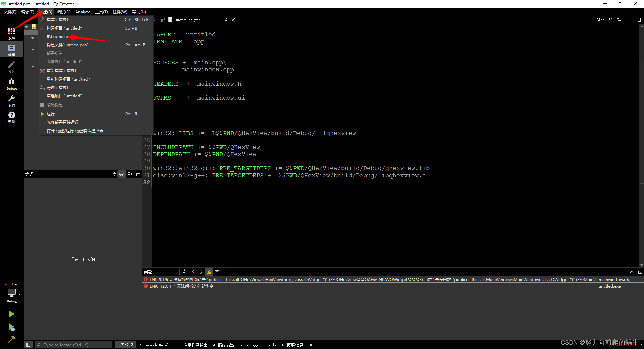This screenshot has height=349, width=644.
Task: Maximize the issues output pane
Action: pos(632,272)
